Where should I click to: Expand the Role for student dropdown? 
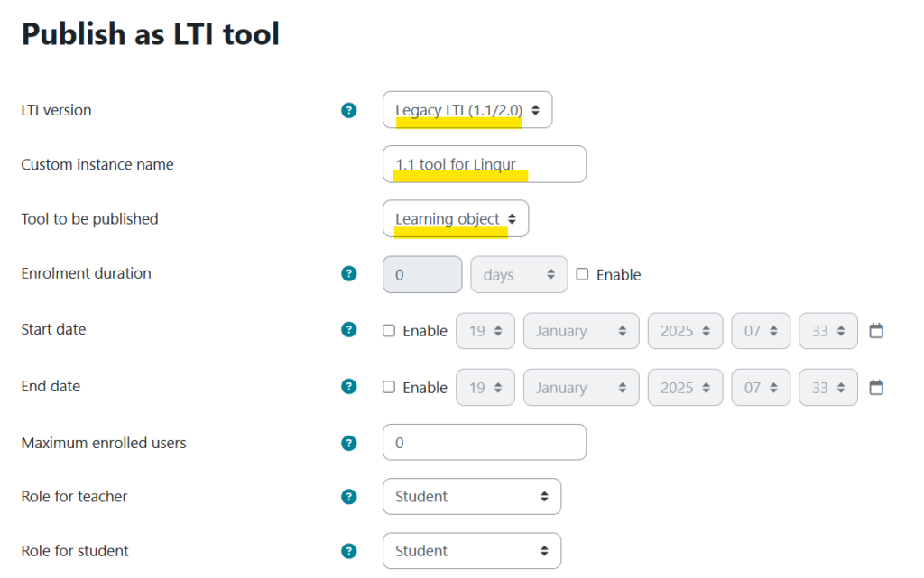tap(471, 551)
